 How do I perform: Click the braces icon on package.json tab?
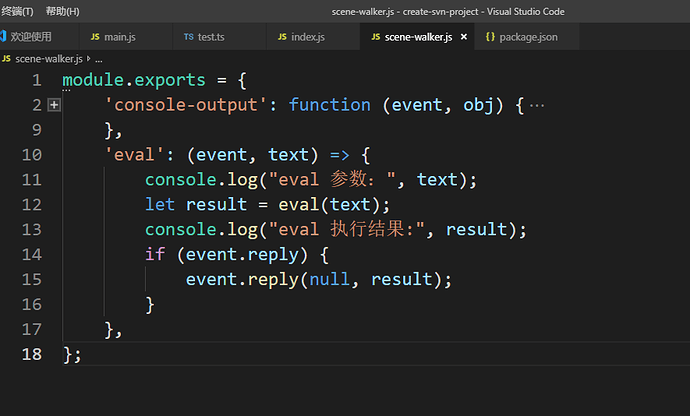tap(490, 37)
